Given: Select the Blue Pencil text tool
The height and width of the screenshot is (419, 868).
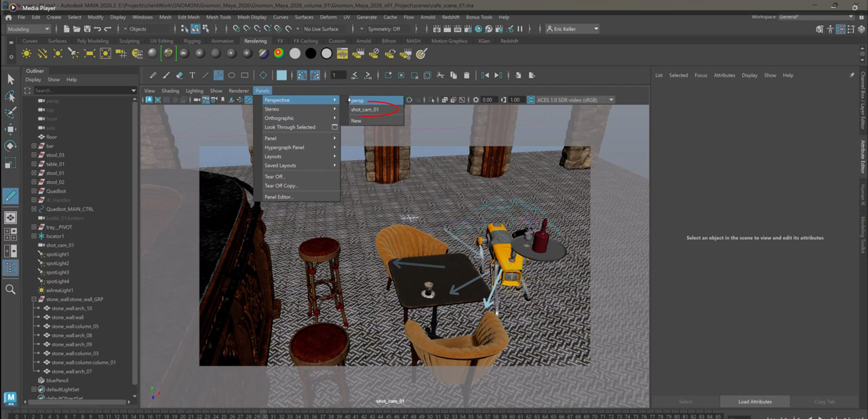Looking at the screenshot, I should click(193, 75).
